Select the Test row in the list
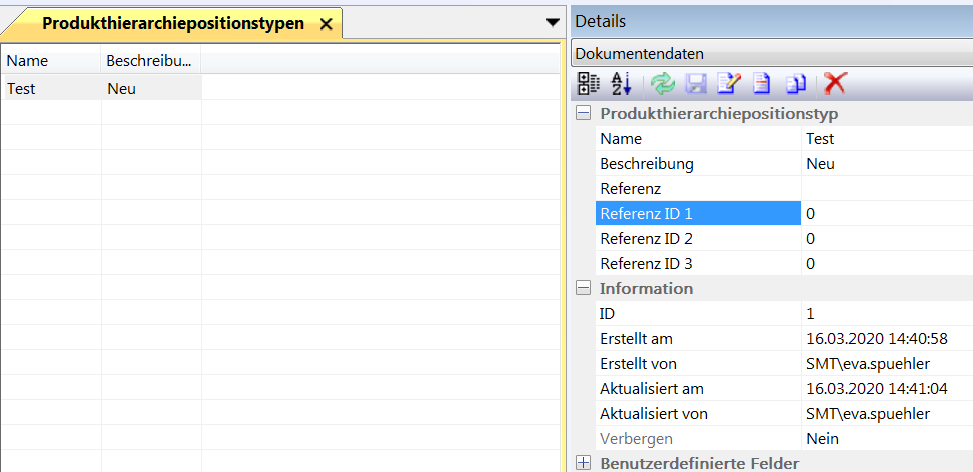Image resolution: width=973 pixels, height=472 pixels. (50, 88)
